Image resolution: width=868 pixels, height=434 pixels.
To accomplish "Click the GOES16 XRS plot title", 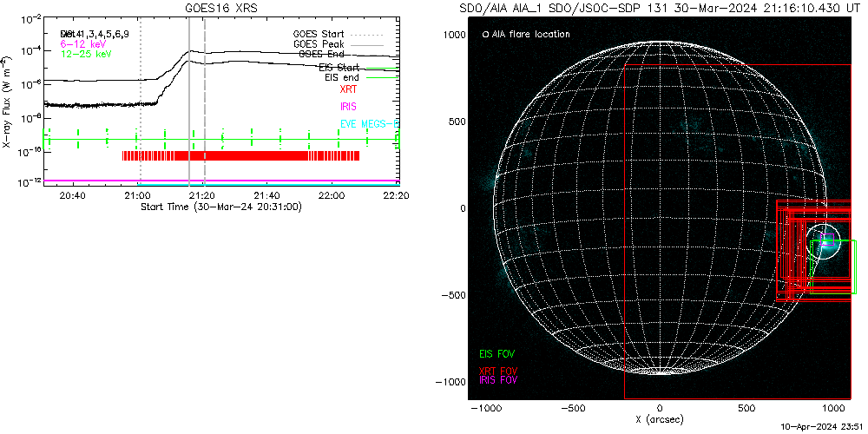I will [x=221, y=9].
